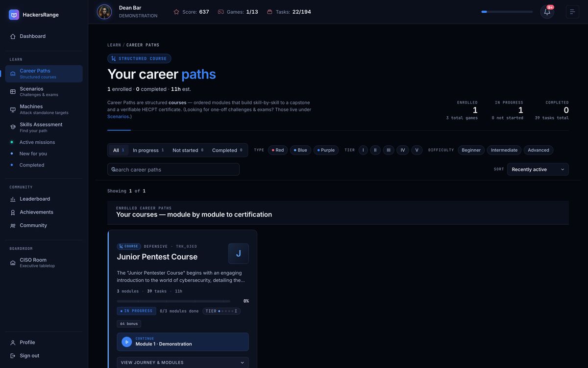Screen dimensions: 588x368
Task: Switch to the Completed tab
Action: [x=227, y=150]
